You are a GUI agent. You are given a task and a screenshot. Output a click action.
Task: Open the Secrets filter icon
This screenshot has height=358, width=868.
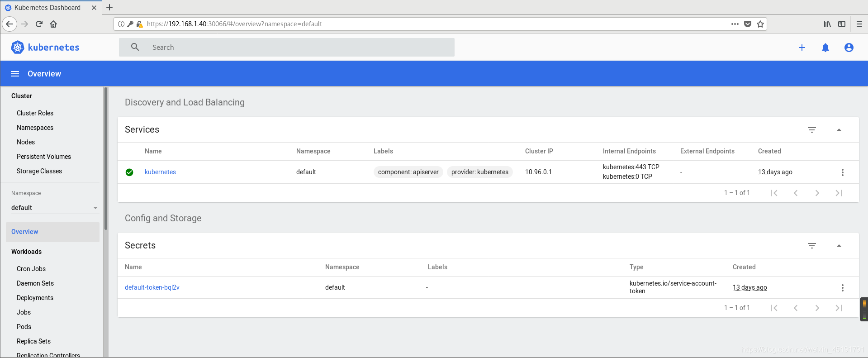812,246
